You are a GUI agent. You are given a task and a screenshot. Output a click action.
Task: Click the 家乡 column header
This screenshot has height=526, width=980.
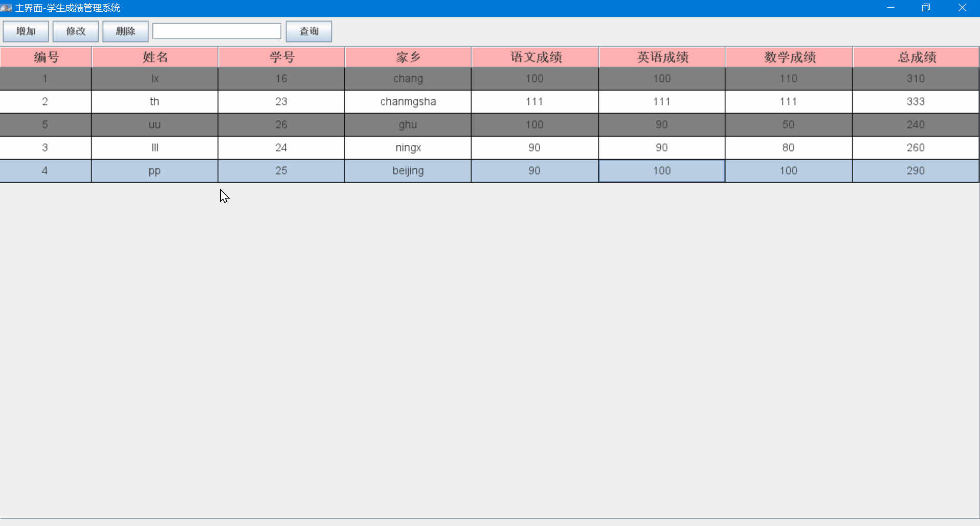408,57
